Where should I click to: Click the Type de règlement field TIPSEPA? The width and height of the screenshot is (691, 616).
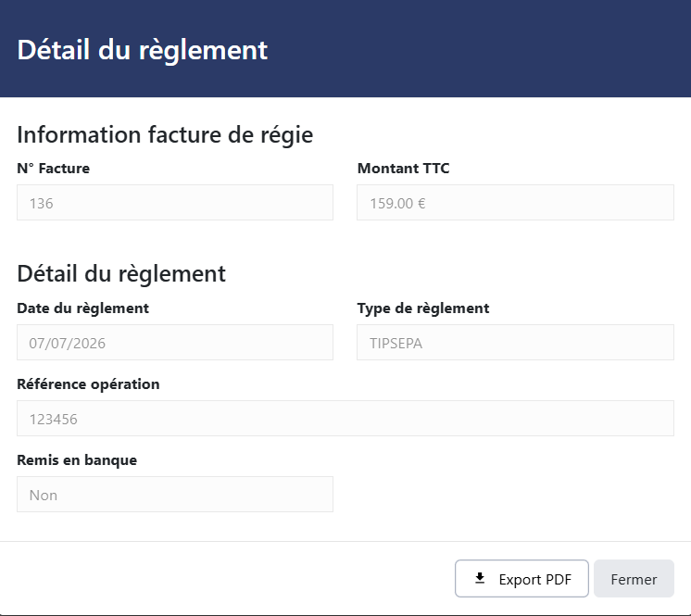point(515,343)
